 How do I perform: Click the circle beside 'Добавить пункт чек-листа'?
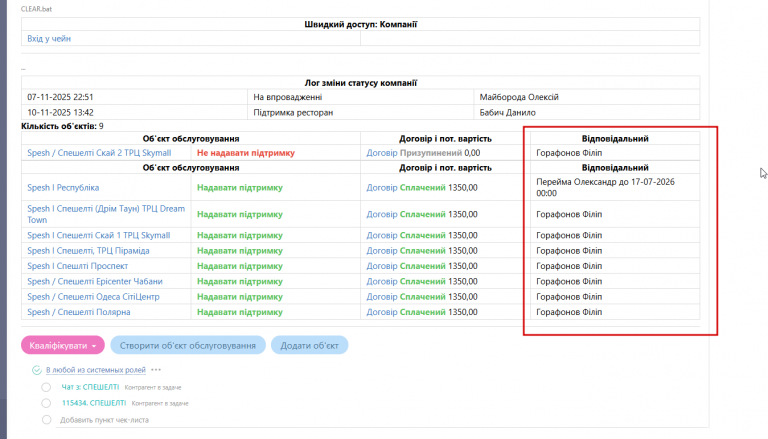tap(46, 420)
